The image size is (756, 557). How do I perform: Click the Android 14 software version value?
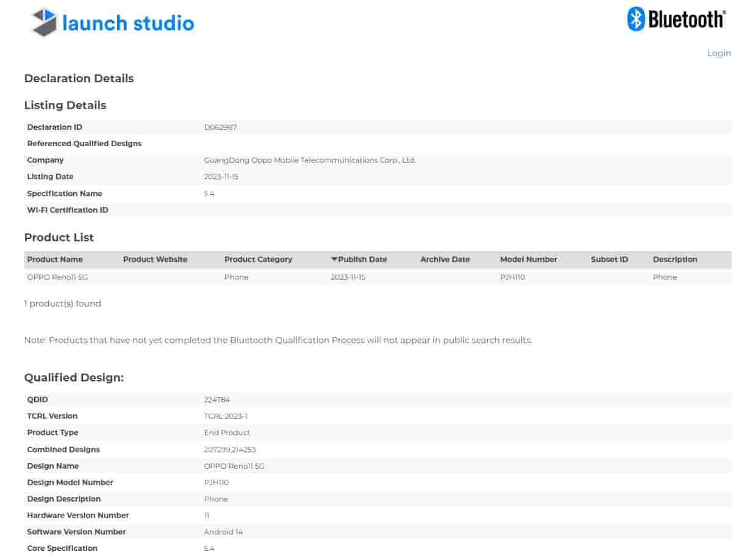click(x=223, y=531)
